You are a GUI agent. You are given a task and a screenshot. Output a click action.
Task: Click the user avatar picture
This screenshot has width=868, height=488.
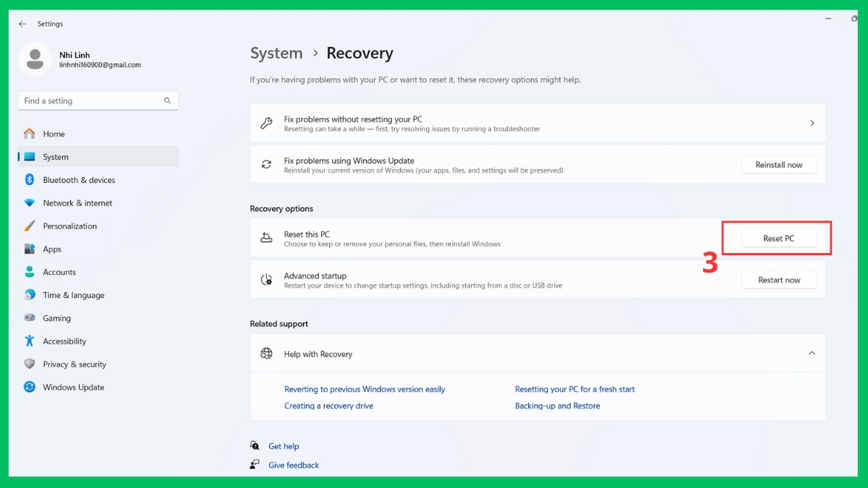35,59
